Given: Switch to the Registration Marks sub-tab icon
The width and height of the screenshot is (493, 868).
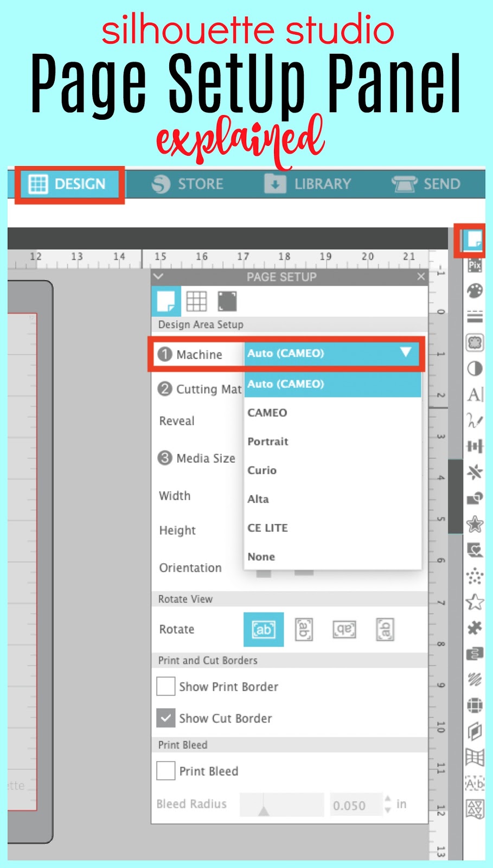Looking at the screenshot, I should pyautogui.click(x=227, y=301).
